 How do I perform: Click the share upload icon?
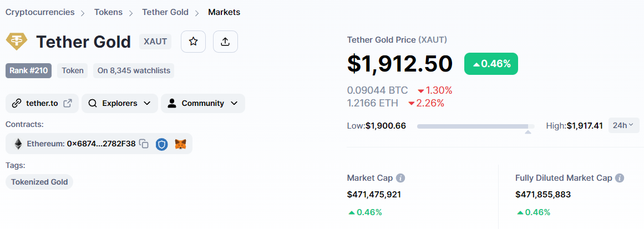225,42
